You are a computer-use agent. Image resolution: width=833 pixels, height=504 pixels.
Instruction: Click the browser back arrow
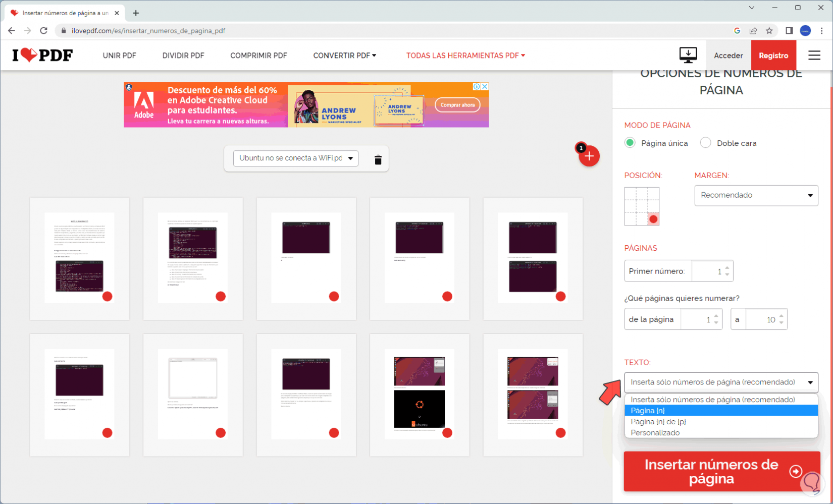12,31
